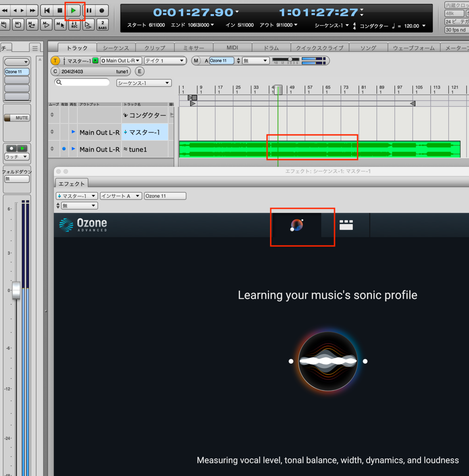Screen dimensions: 469x476
Task: Switch to the MIDI tab
Action: pyautogui.click(x=232, y=48)
